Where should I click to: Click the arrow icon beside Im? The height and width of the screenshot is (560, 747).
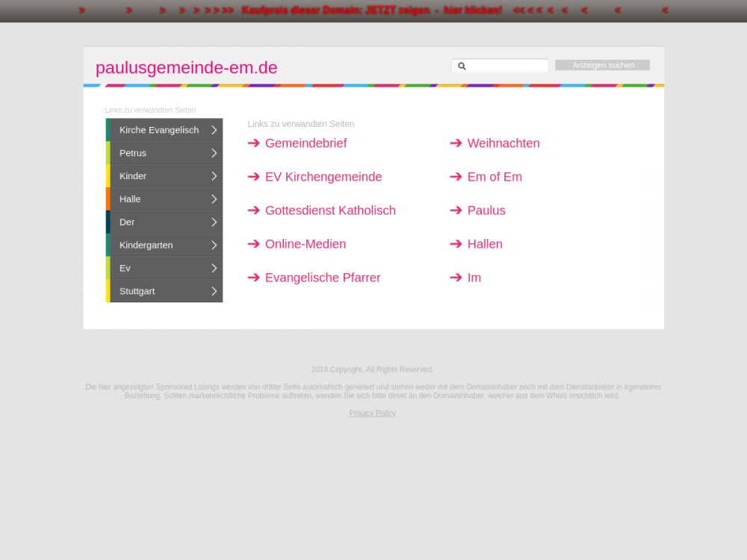coord(456,278)
